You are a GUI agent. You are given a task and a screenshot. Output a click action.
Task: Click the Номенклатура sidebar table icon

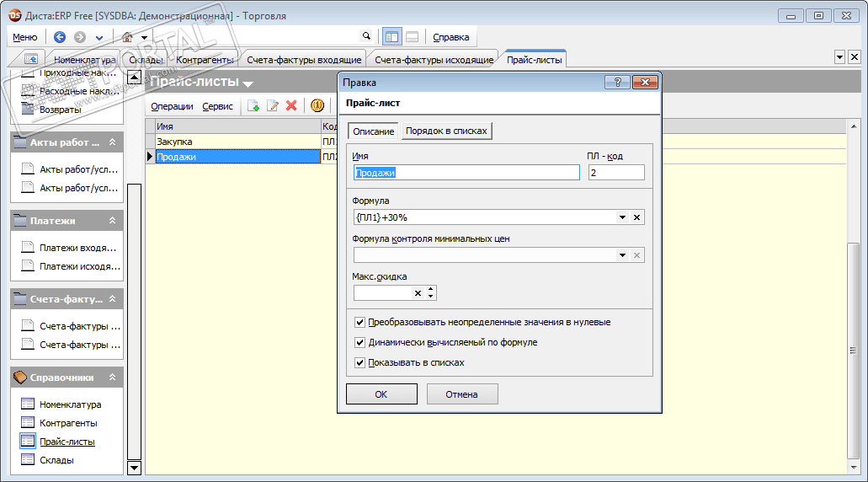(28, 404)
